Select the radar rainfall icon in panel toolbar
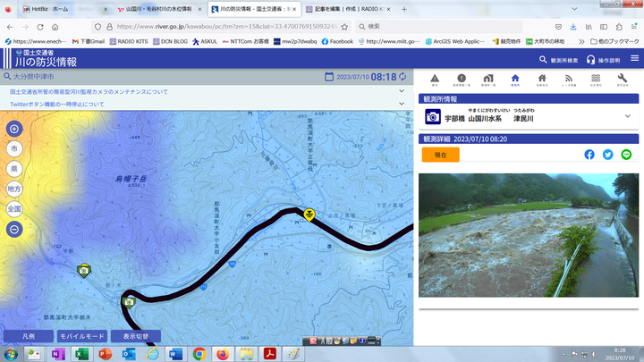 (569, 80)
